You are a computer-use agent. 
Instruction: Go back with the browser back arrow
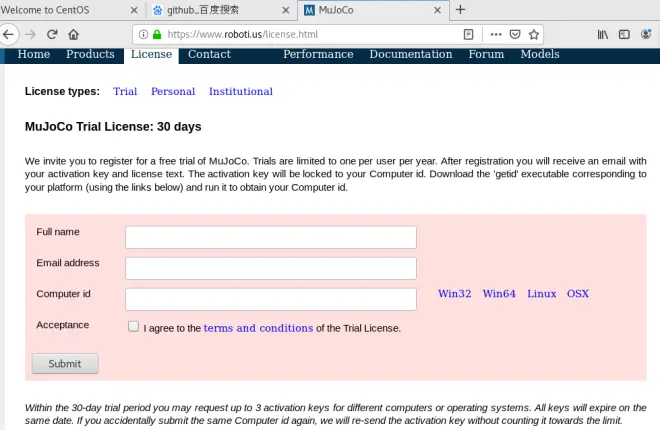tap(8, 35)
